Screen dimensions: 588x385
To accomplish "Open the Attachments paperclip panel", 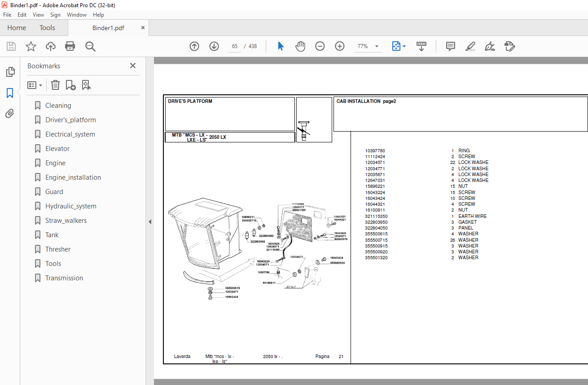I will click(10, 114).
